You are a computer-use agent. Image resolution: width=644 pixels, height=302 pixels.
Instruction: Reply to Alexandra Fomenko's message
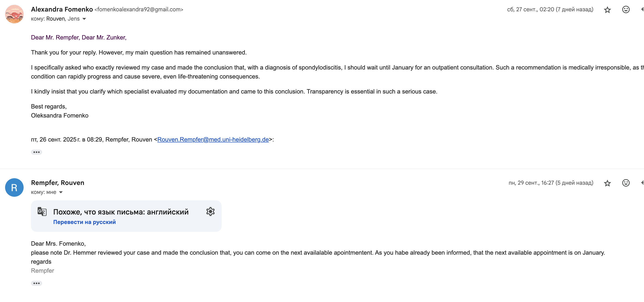(x=642, y=9)
